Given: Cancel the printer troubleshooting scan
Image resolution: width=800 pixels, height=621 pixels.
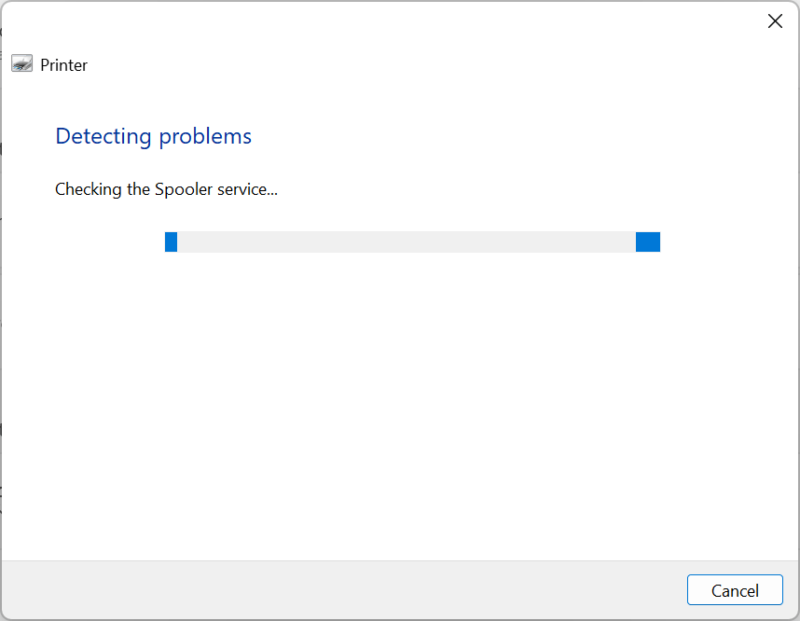Looking at the screenshot, I should coord(734,590).
